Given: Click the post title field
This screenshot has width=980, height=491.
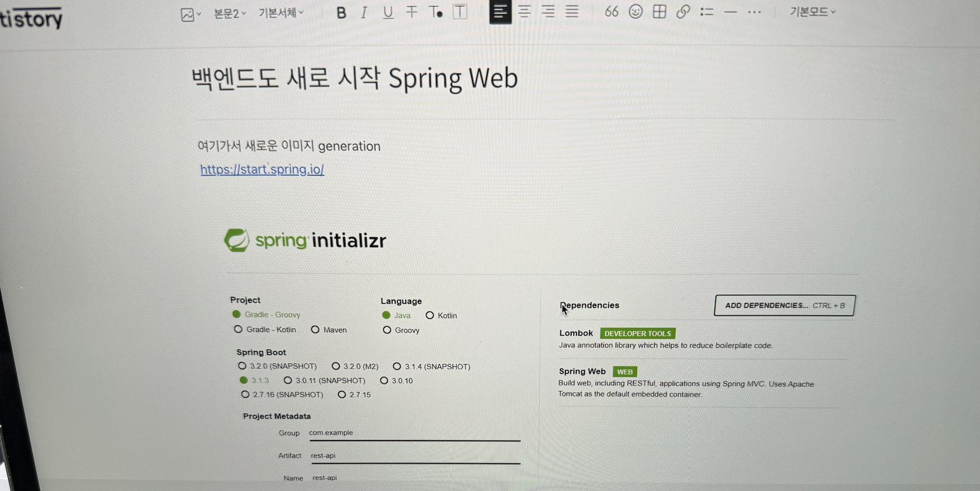Looking at the screenshot, I should point(355,78).
